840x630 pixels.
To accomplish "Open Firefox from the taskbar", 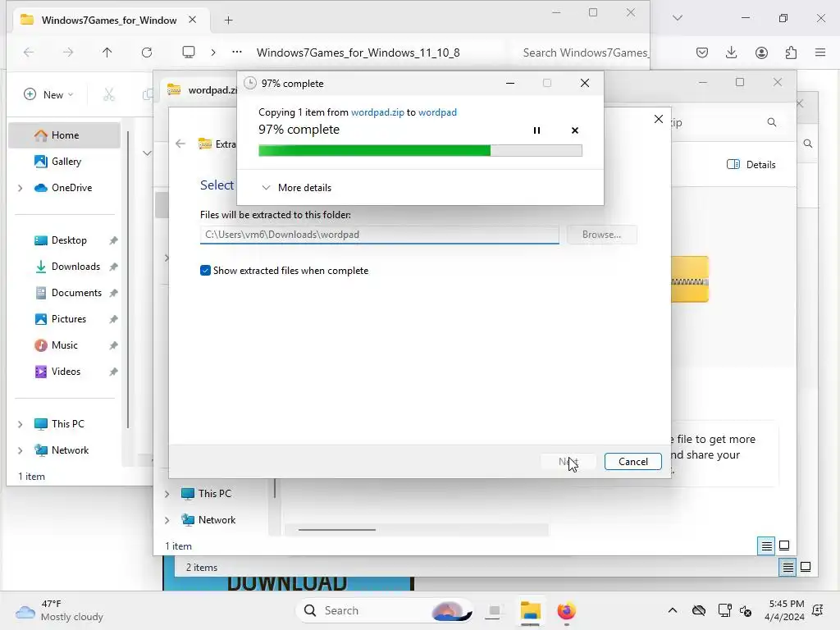I will (566, 610).
